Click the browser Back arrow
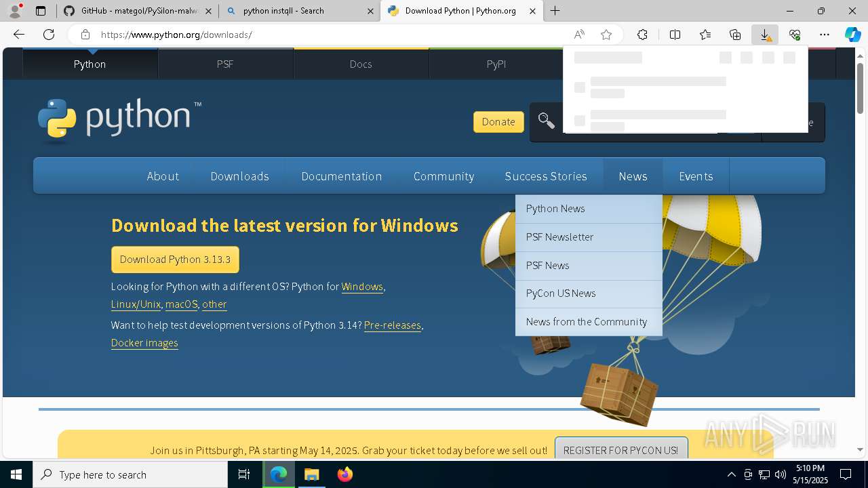868x488 pixels. (x=19, y=35)
